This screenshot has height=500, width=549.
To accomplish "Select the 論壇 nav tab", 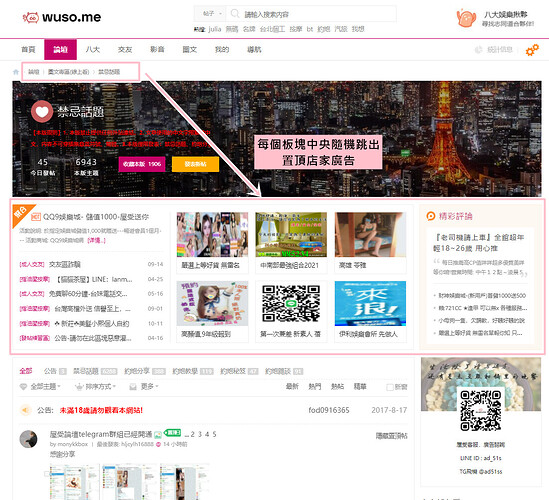I will point(61,50).
